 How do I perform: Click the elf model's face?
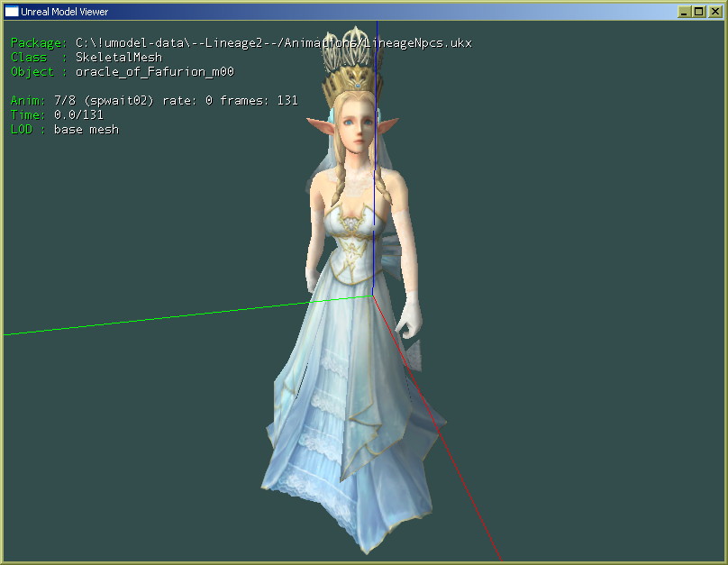pyautogui.click(x=358, y=128)
